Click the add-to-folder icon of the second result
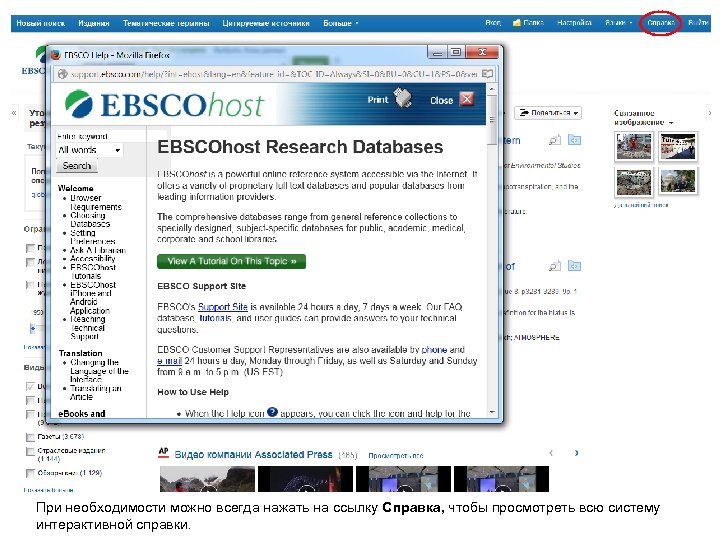720x540 pixels. [574, 266]
